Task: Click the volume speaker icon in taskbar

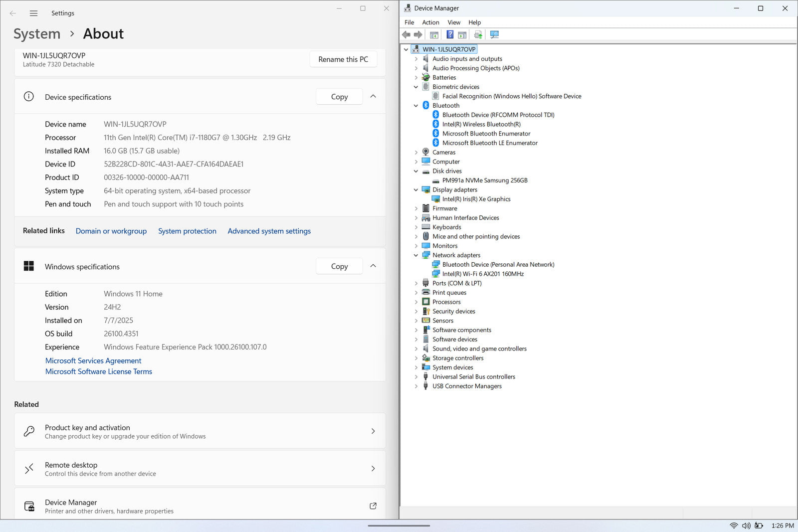Action: pos(746,526)
